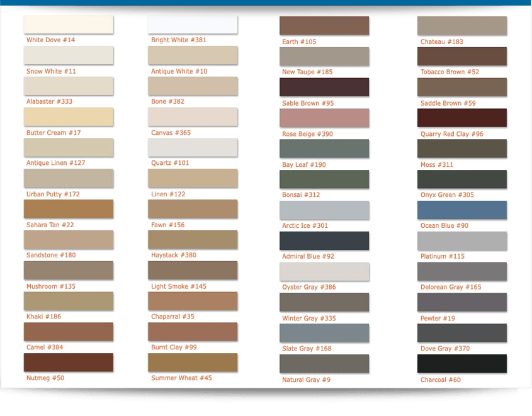The image size is (532, 416).
Task: Select the Quarry Red Clay #96 swatch
Action: coord(462,118)
